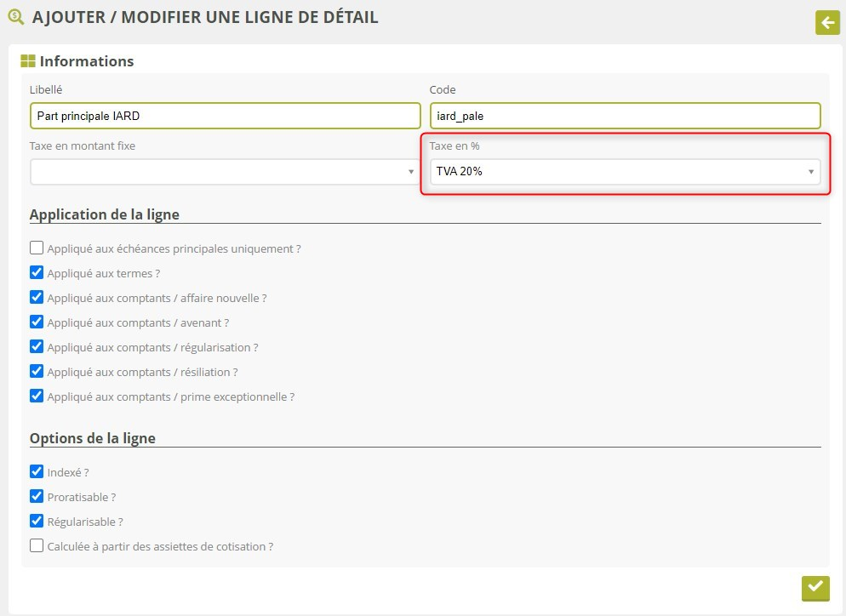Enable 'Appliqué aux échéances principales uniquement'
Screen dimensions: 846x616
coord(37,248)
